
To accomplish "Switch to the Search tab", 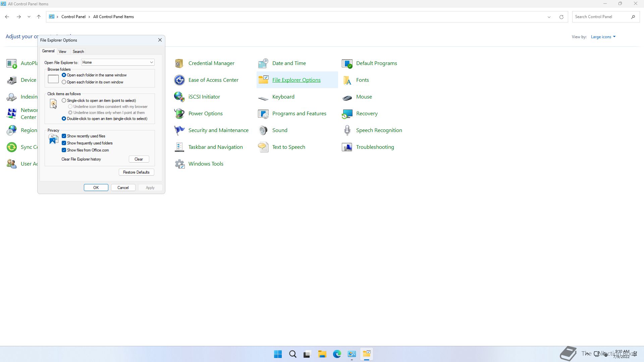I will pos(78,52).
